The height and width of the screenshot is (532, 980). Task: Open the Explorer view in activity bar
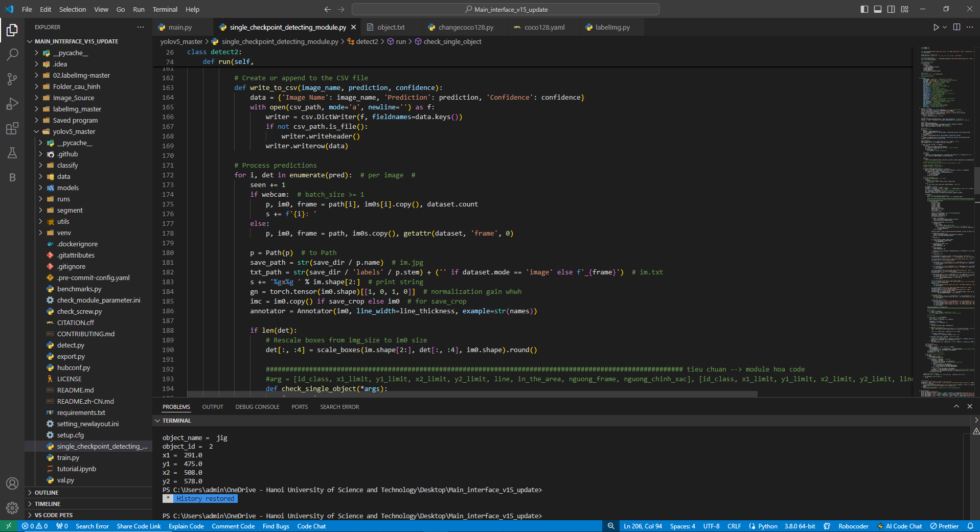pyautogui.click(x=12, y=30)
